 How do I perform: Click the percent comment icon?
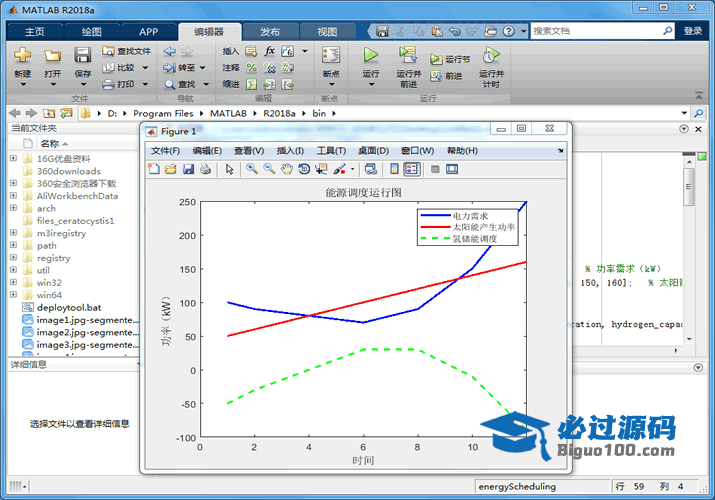pos(251,68)
